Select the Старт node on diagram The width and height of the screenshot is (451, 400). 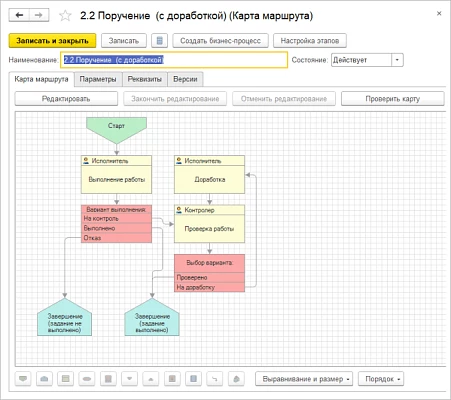click(x=116, y=130)
